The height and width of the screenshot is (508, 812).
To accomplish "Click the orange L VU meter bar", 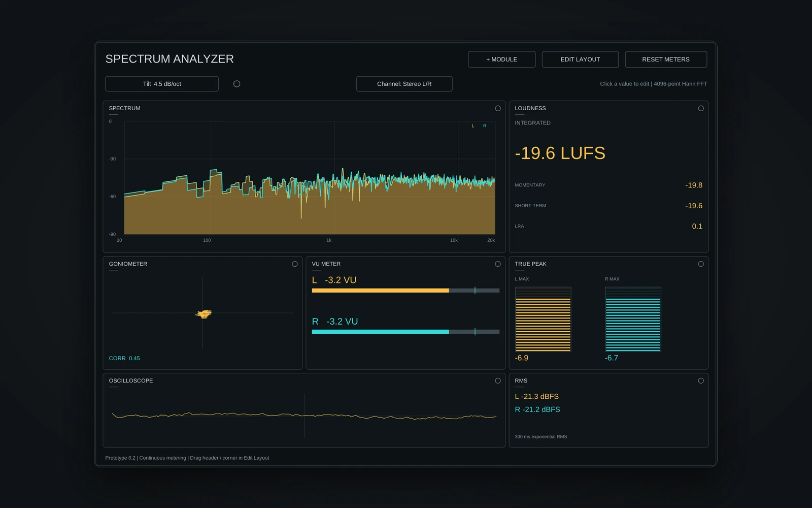I will 405,291.
